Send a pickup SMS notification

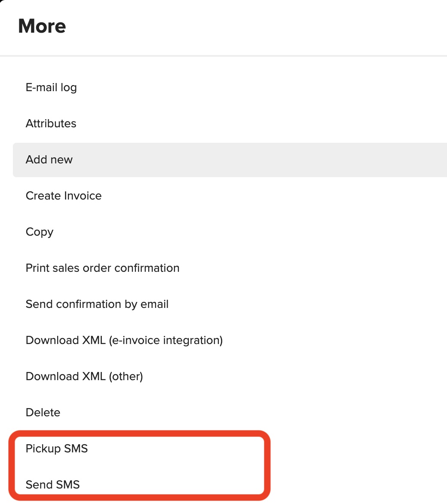click(57, 449)
